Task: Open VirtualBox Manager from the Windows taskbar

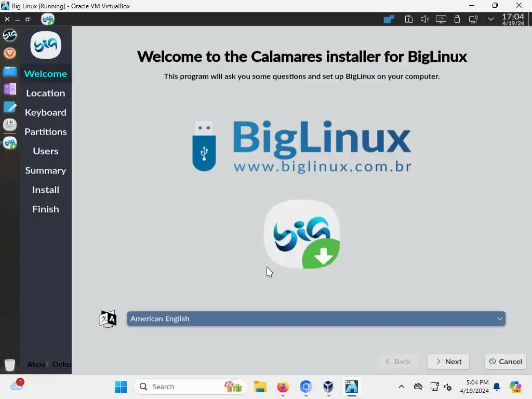Action: point(328,387)
